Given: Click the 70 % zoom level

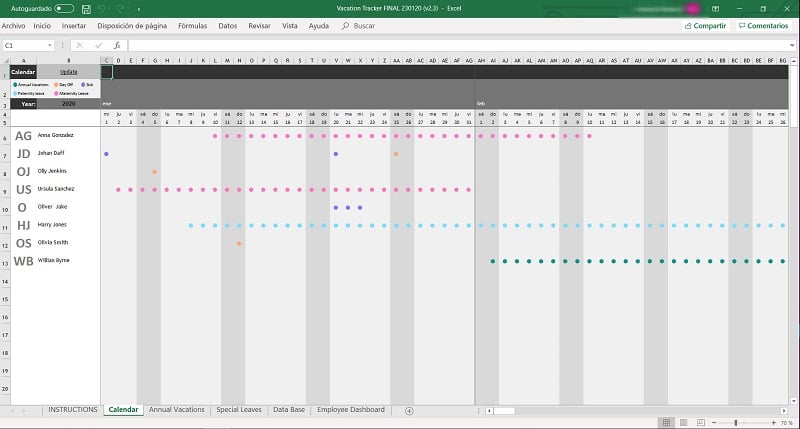Looking at the screenshot, I should (786, 423).
